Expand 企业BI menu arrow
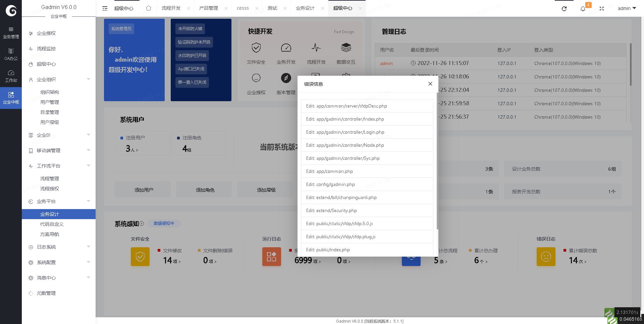 point(89,135)
